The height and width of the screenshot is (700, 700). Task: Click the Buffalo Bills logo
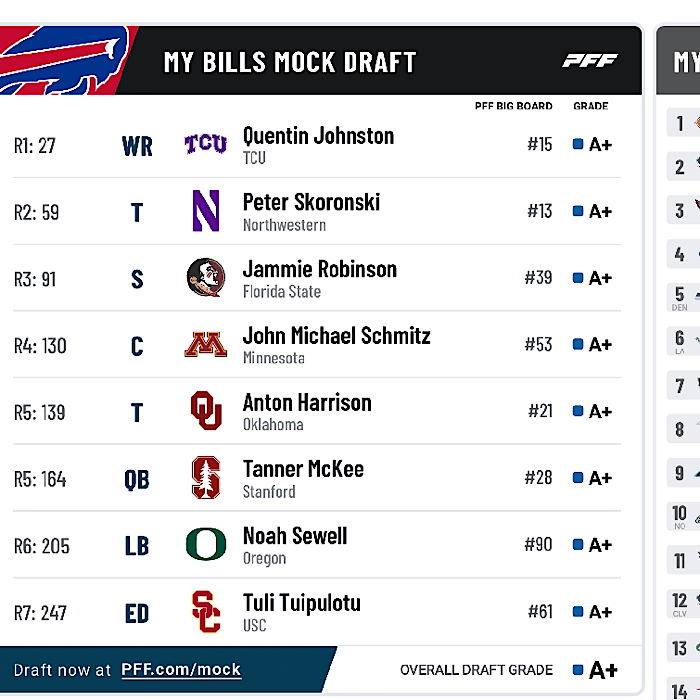click(62, 60)
